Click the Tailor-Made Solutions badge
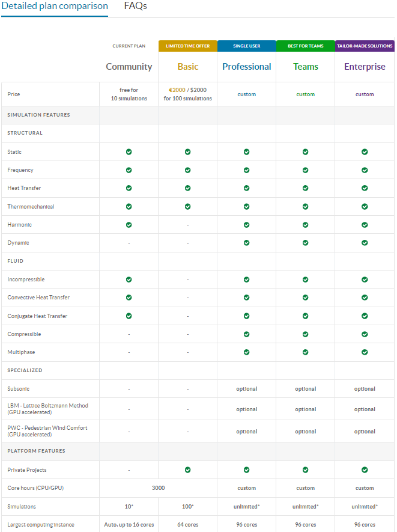The image size is (397, 532). pyautogui.click(x=365, y=46)
